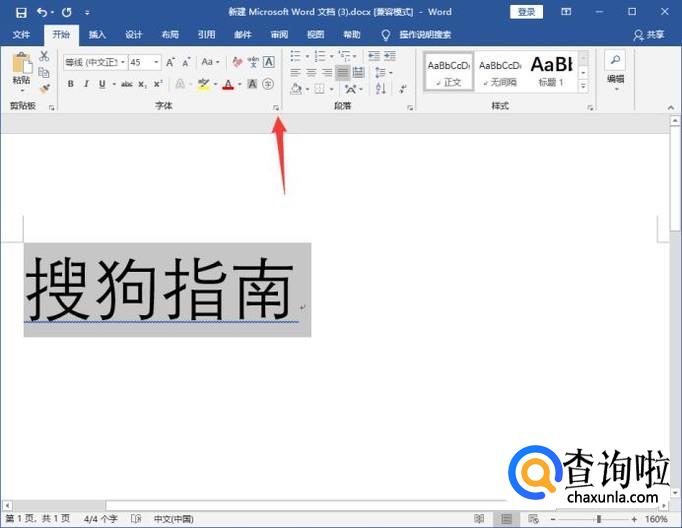Open font color dropdown arrow
The height and width of the screenshot is (528, 682).
[240, 84]
